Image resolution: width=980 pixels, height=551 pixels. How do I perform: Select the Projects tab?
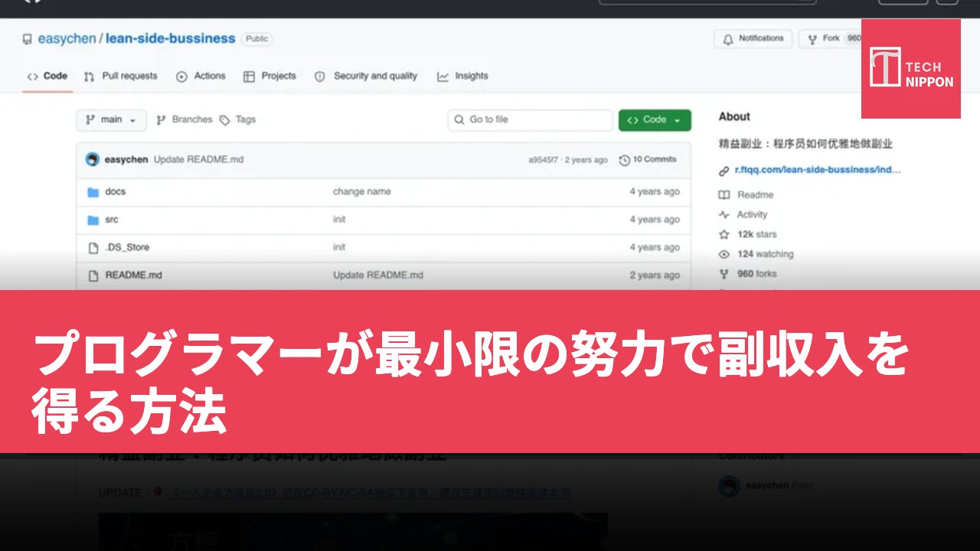click(x=269, y=76)
